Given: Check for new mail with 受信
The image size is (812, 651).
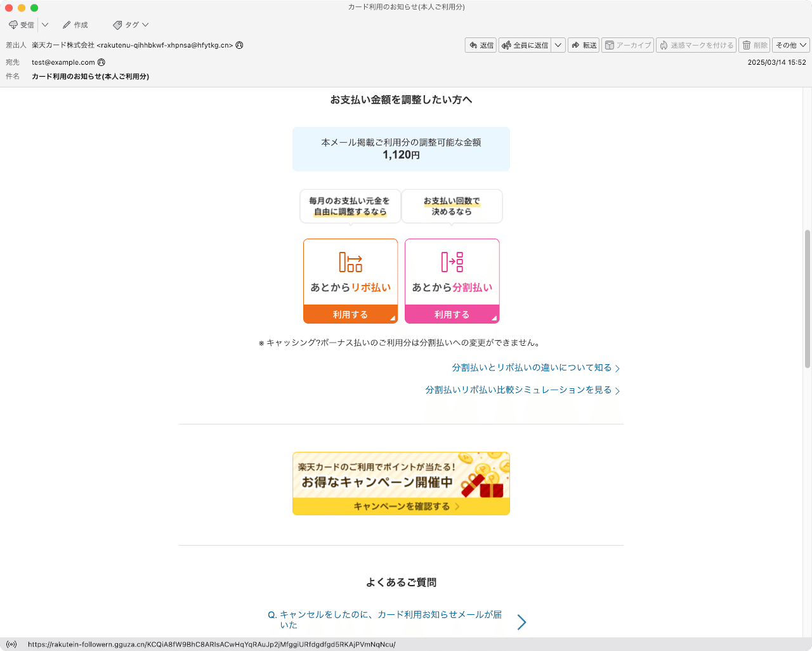Looking at the screenshot, I should 23,25.
